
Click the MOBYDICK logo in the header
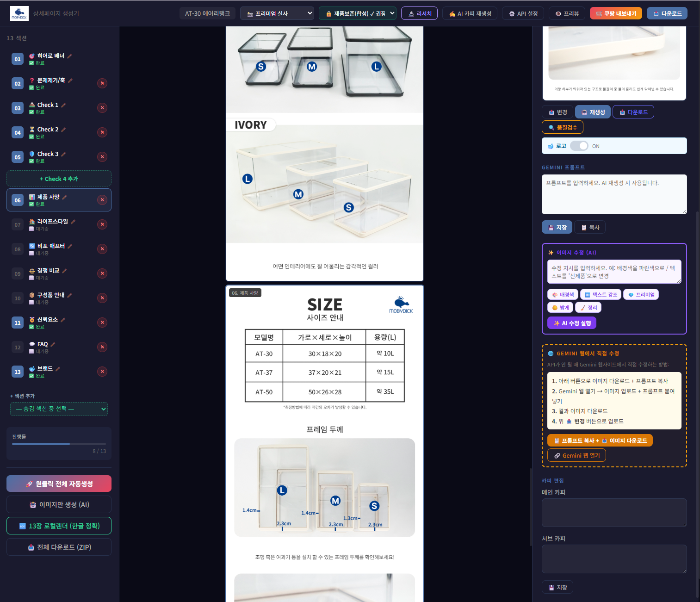tap(19, 13)
